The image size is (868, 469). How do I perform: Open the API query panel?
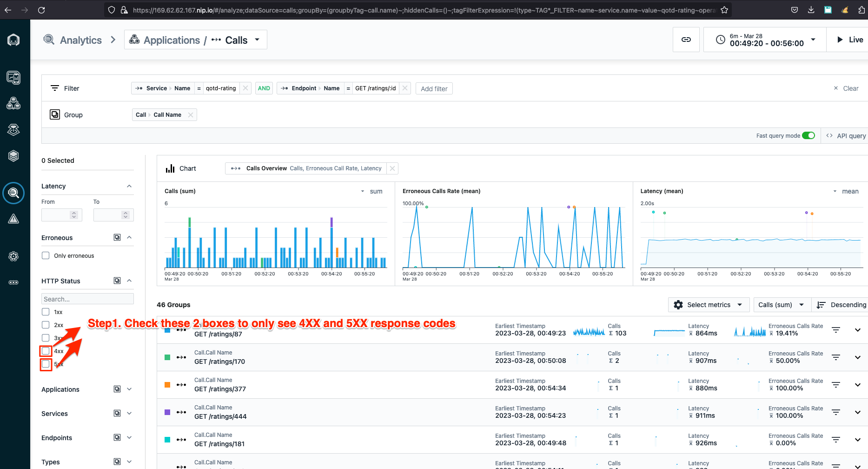point(846,135)
